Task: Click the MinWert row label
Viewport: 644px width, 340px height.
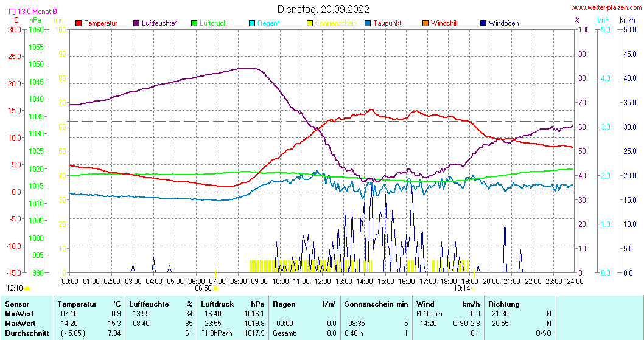Action: point(19,314)
